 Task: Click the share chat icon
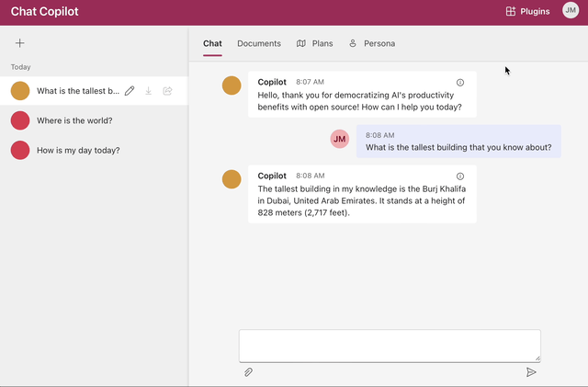pyautogui.click(x=167, y=91)
